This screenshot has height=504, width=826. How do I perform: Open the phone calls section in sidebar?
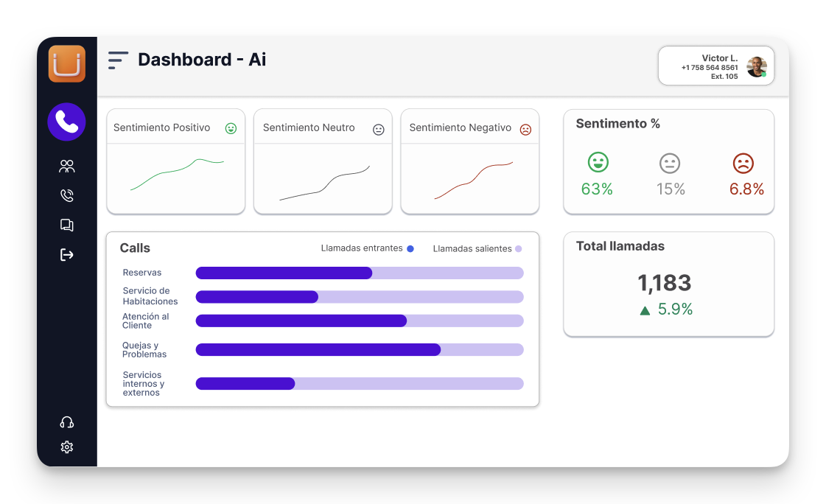(67, 122)
